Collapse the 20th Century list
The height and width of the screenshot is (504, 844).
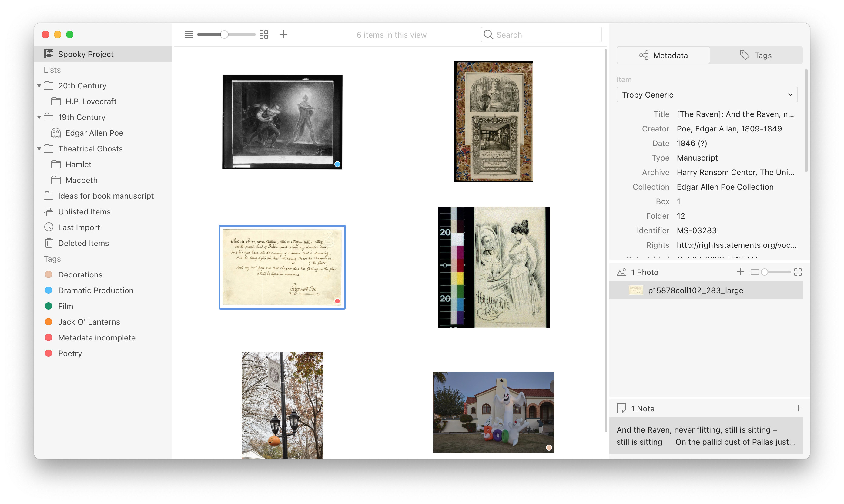point(39,86)
